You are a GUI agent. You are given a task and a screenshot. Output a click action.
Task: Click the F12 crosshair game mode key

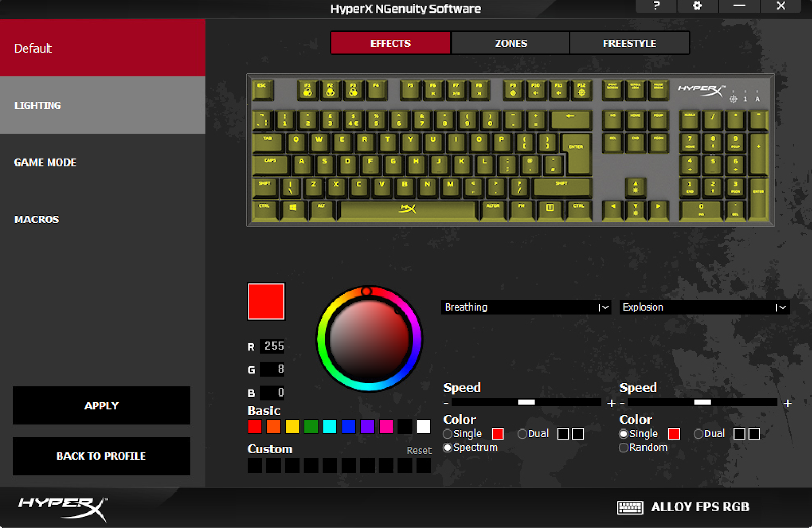click(582, 89)
